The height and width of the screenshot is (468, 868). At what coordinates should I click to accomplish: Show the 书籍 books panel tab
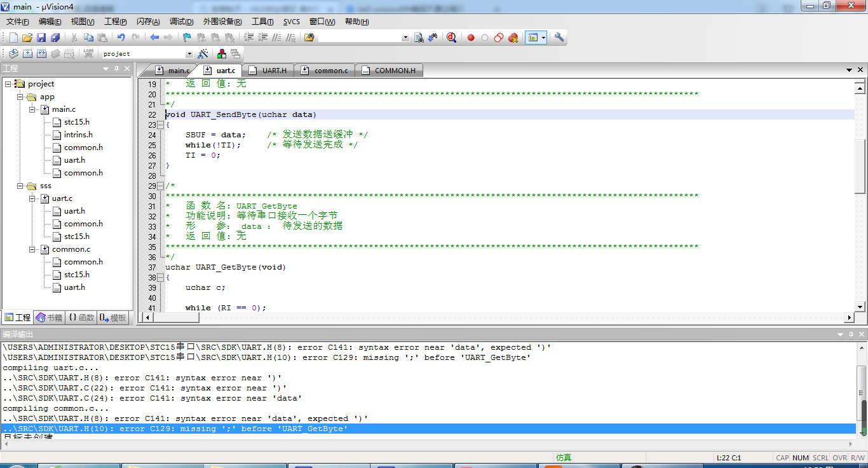pos(50,318)
